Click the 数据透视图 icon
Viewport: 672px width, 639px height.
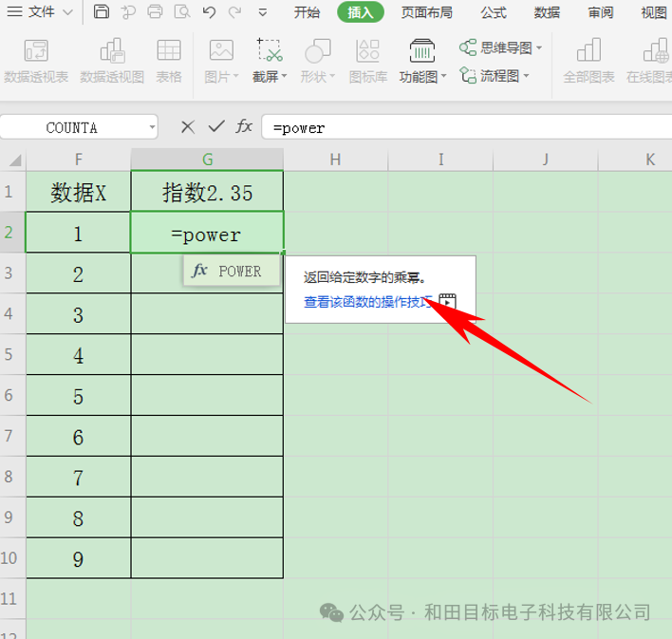pyautogui.click(x=112, y=50)
